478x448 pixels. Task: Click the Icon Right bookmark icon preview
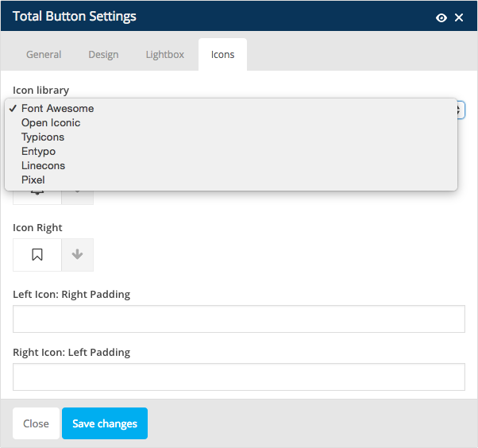[x=37, y=255]
